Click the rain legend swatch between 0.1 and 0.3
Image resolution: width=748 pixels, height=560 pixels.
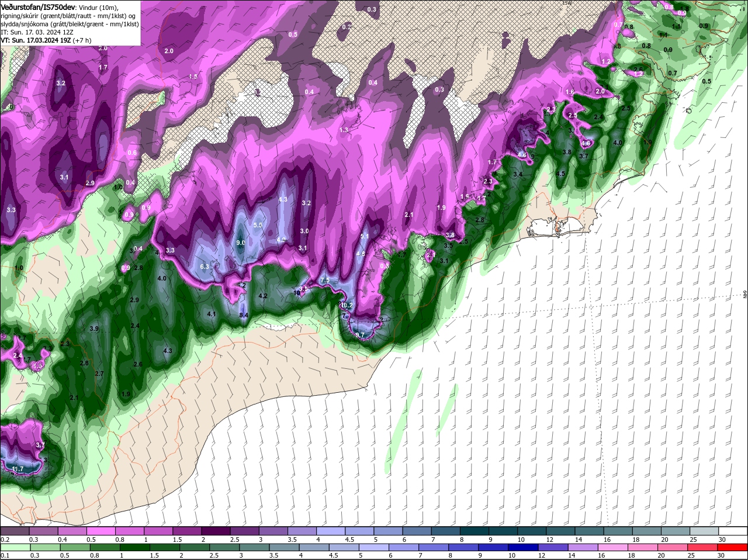pyautogui.click(x=15, y=547)
